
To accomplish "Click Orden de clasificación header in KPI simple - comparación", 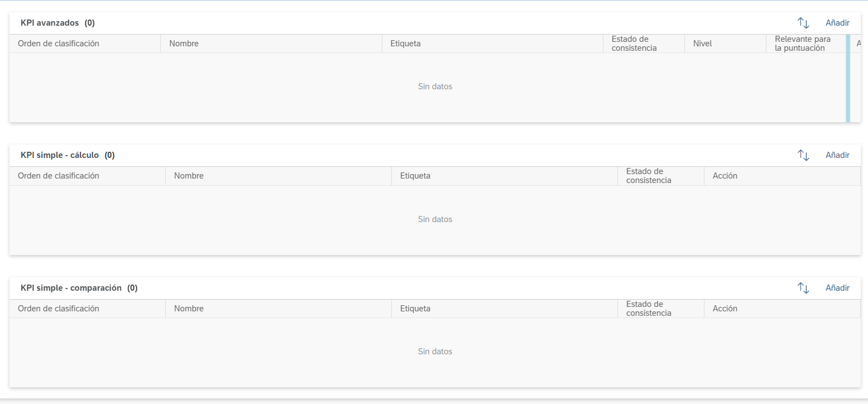I will pyautogui.click(x=87, y=309).
